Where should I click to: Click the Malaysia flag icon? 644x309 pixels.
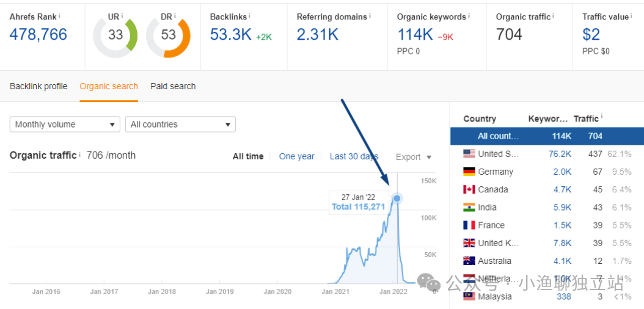(x=469, y=296)
